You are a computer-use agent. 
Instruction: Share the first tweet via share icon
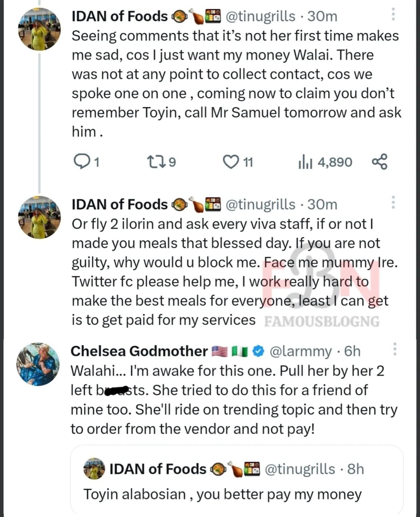(379, 162)
